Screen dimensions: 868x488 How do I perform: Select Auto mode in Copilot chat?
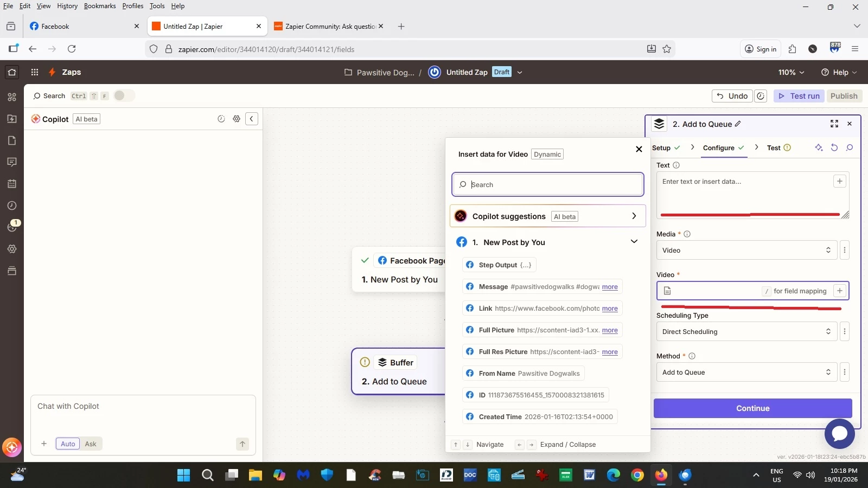coord(68,444)
